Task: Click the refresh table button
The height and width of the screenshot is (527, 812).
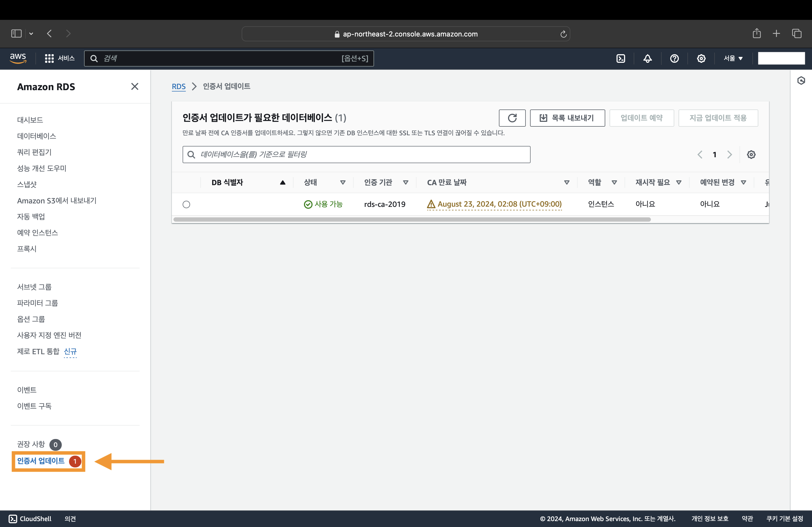Action: pyautogui.click(x=512, y=118)
